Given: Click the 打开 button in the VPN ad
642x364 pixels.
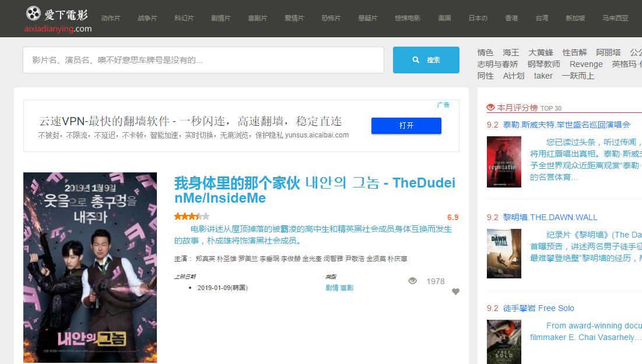Looking at the screenshot, I should pos(406,126).
